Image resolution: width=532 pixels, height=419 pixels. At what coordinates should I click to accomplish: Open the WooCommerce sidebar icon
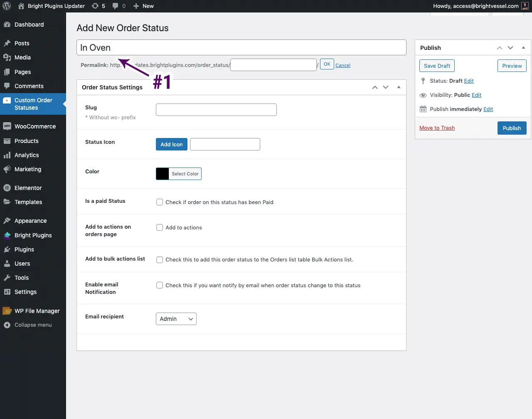click(6, 126)
